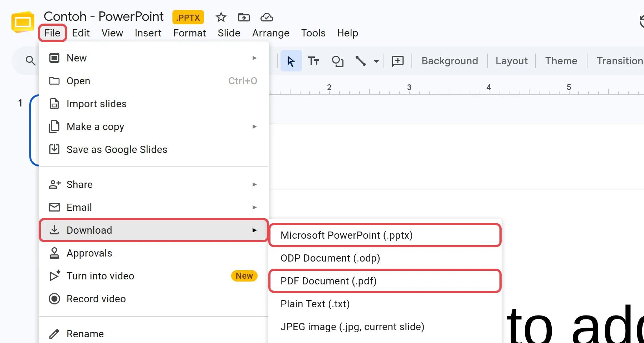Expand the New submenu arrow
644x343 pixels.
pos(254,58)
